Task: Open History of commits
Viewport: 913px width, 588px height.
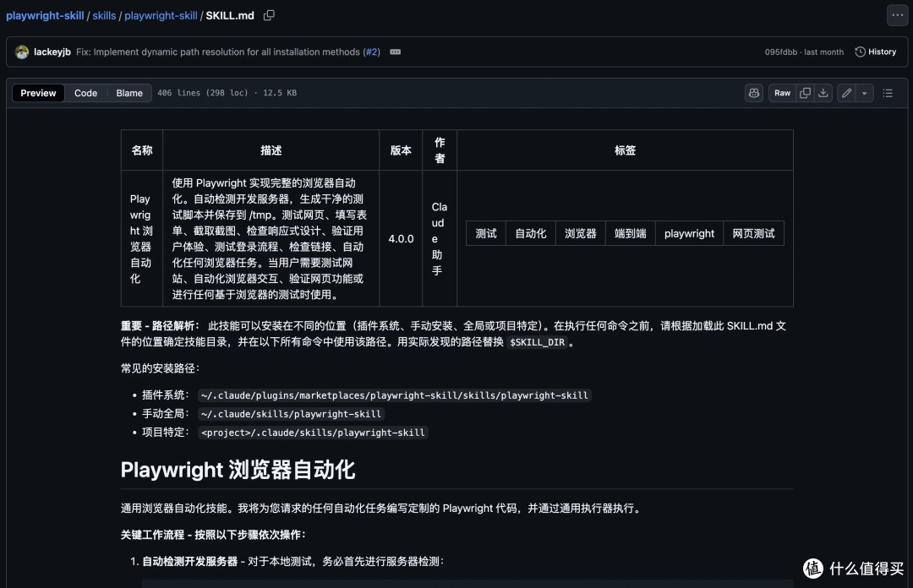Action: pyautogui.click(x=875, y=52)
